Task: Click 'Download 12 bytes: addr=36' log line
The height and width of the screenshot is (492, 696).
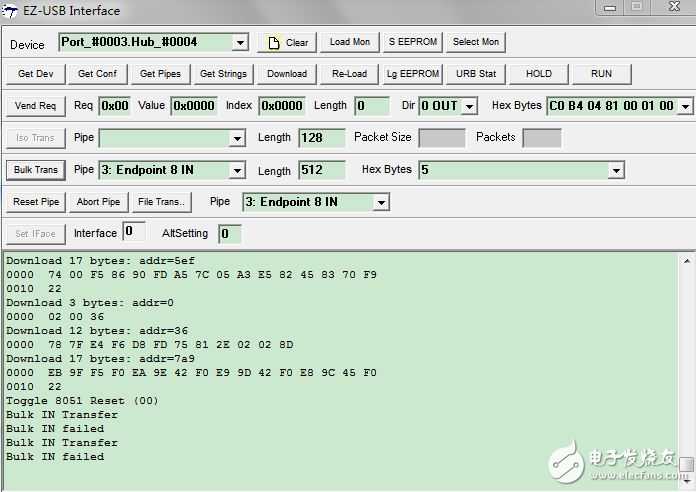Action: tap(97, 331)
